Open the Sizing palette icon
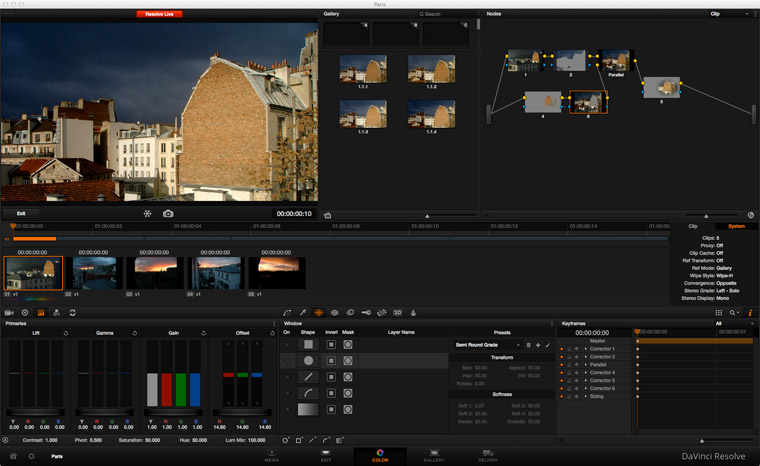The image size is (760, 466). pos(382,313)
